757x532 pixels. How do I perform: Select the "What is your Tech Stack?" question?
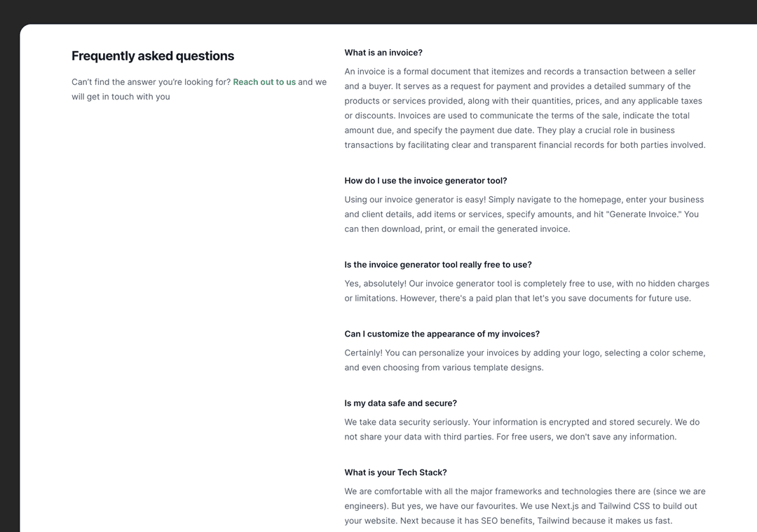point(395,472)
